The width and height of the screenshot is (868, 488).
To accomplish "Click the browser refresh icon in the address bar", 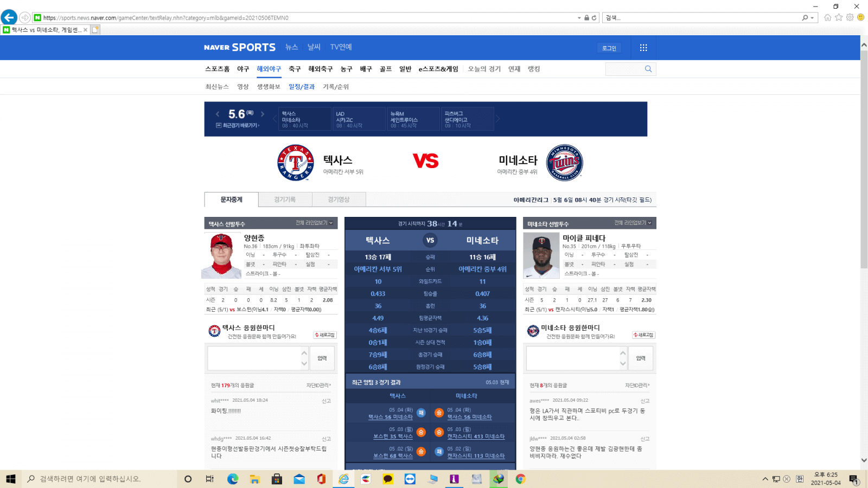I will [x=594, y=18].
